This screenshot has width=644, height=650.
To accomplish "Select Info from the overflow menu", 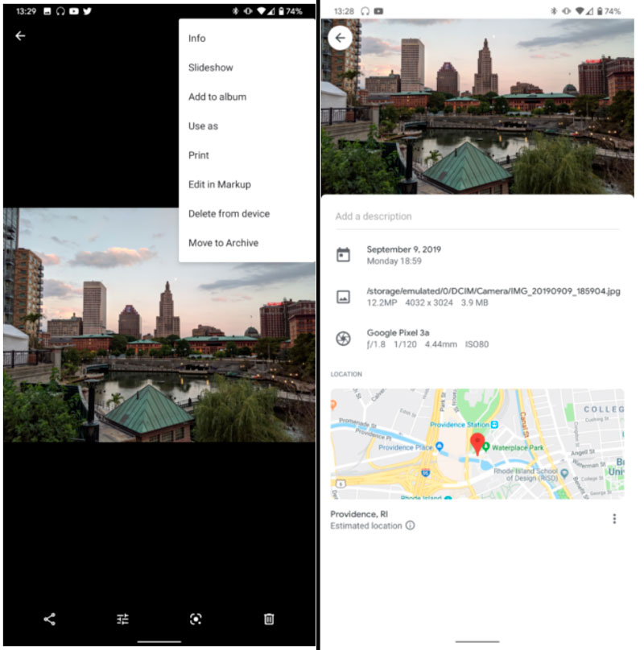I will click(247, 38).
